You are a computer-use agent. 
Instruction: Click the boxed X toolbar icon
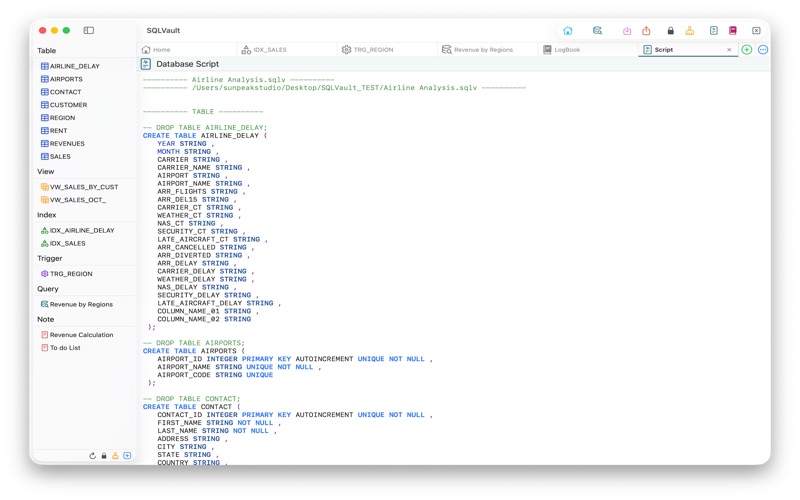coord(756,31)
